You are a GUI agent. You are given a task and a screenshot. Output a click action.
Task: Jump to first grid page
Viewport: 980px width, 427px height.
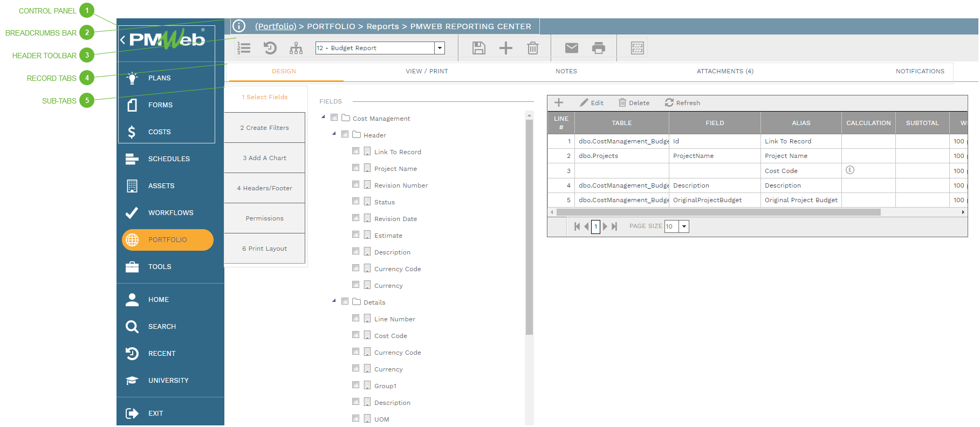[x=577, y=226]
